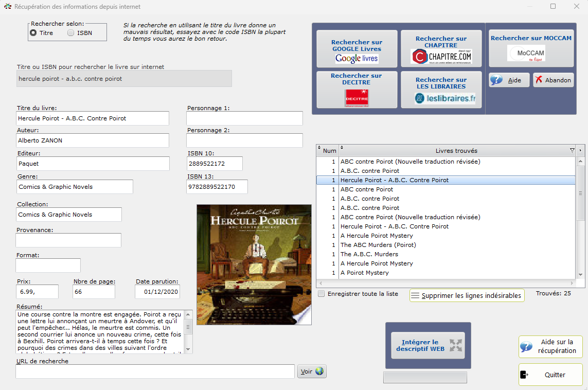Click the Chapitre.com logo

(441, 57)
